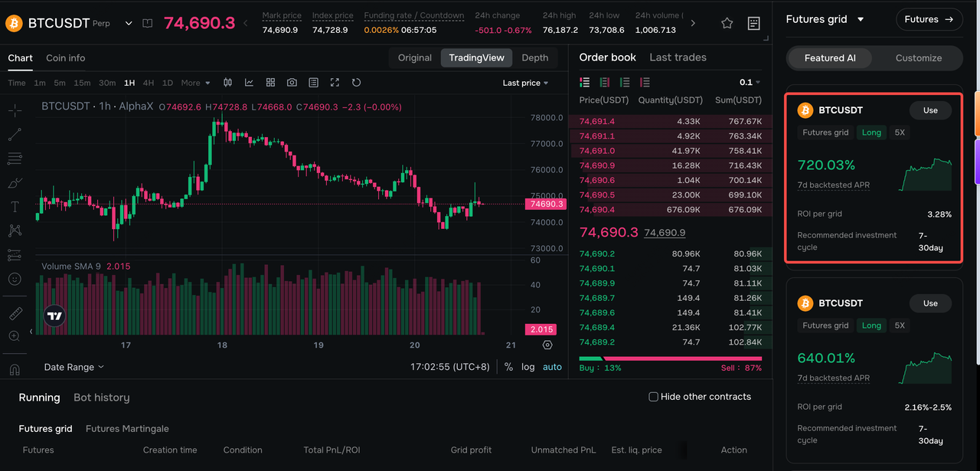The height and width of the screenshot is (471, 980).
Task: Toggle auto scale on chart
Action: click(552, 367)
